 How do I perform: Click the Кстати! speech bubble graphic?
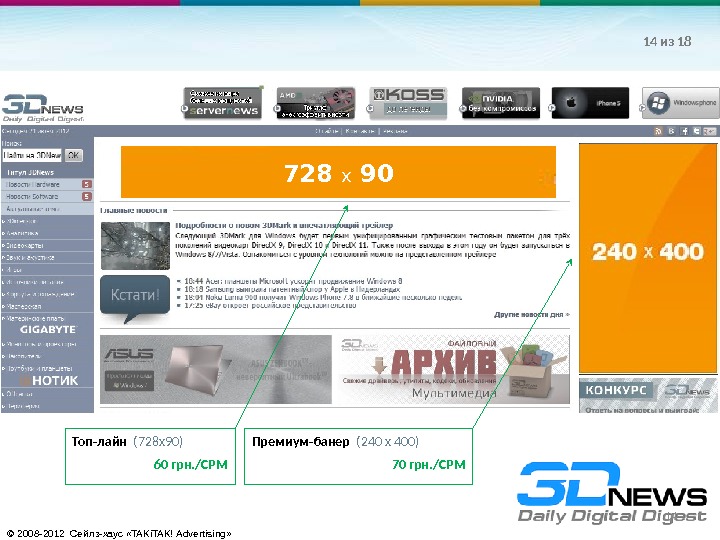135,298
